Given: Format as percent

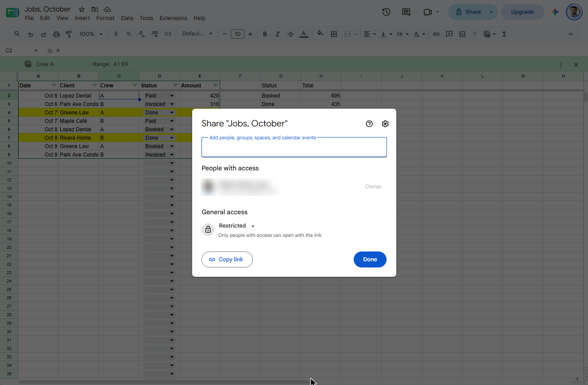Looking at the screenshot, I should 129,34.
